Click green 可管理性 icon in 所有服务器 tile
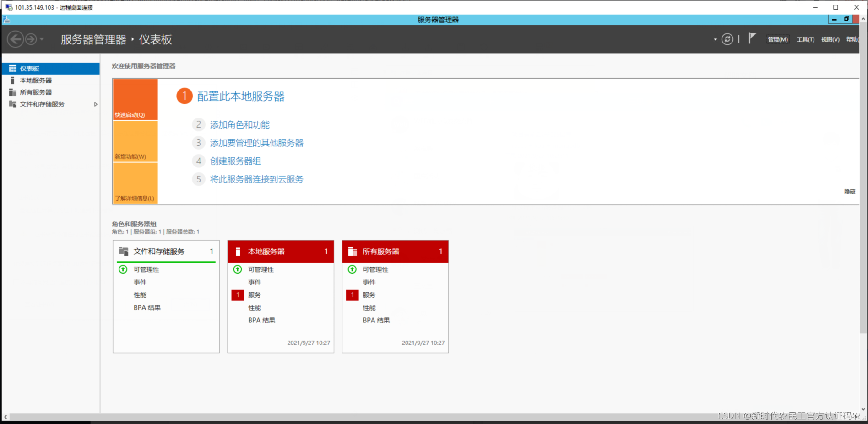868x424 pixels. (x=352, y=269)
